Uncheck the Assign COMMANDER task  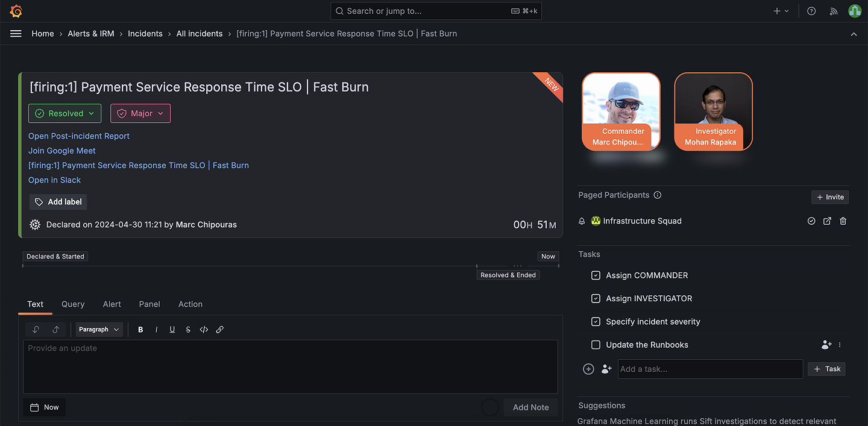pos(596,275)
